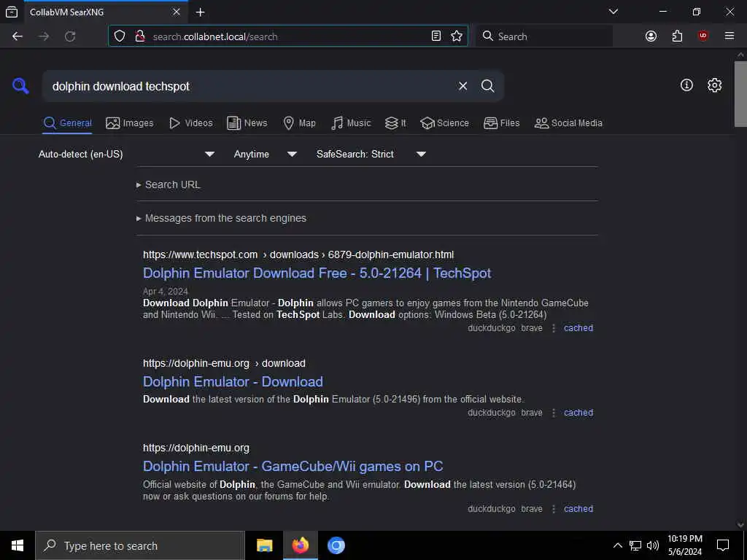This screenshot has height=560, width=747.
Task: Click the techspot.com result URL
Action: point(298,254)
